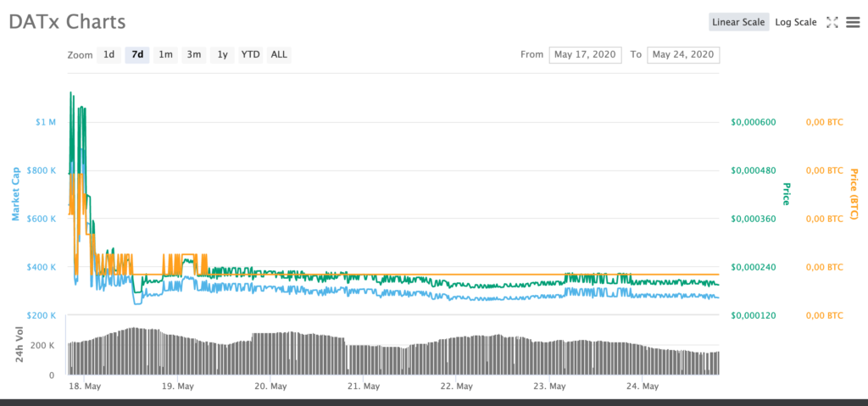Image resolution: width=868 pixels, height=406 pixels.
Task: Click the 23. May date marker
Action: 550,386
